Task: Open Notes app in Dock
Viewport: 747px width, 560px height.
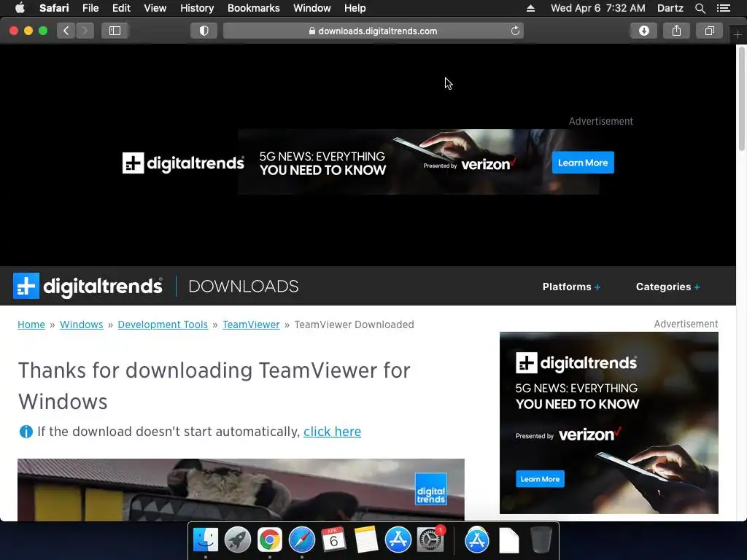Action: pyautogui.click(x=365, y=540)
